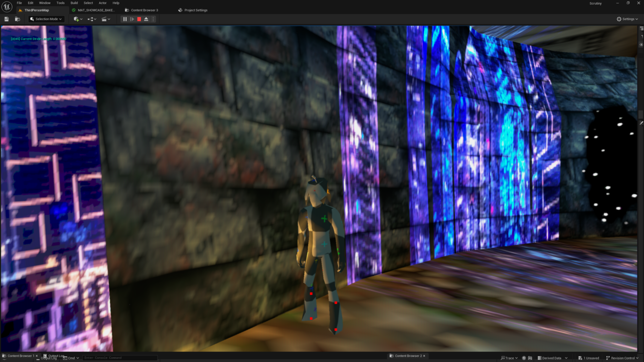Viewport: 644px width, 362px height.
Task: Click the 1 Unsaved status button
Action: (589, 358)
